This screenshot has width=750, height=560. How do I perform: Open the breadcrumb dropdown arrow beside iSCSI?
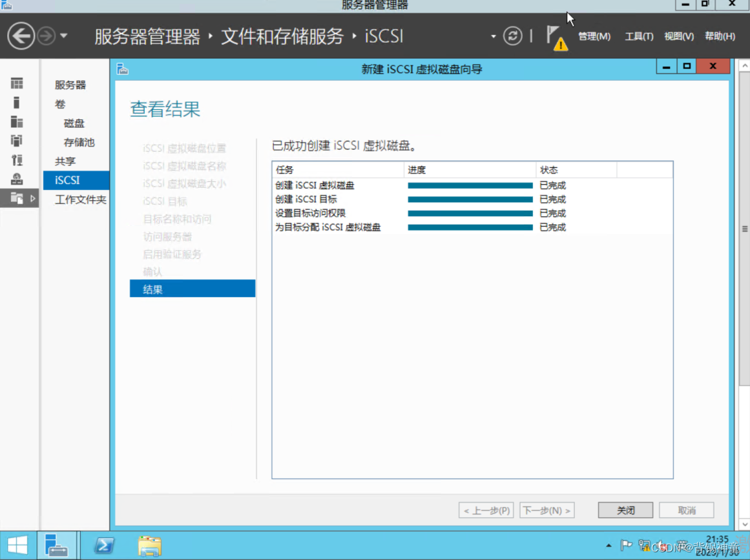[493, 37]
